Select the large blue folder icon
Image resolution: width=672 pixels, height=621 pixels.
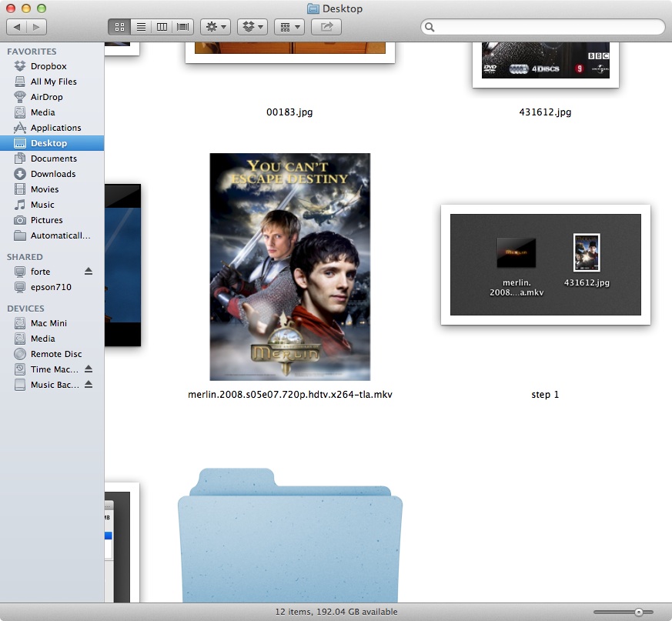pyautogui.click(x=290, y=536)
